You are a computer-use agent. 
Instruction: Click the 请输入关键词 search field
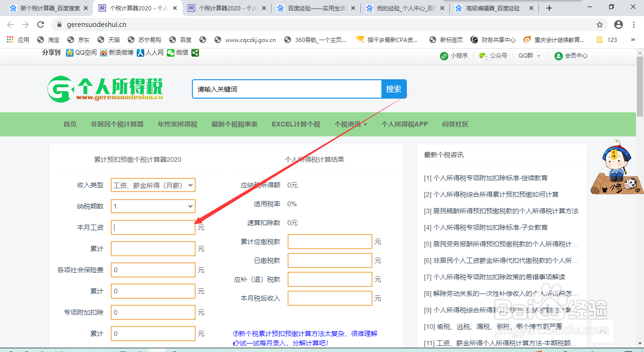pos(287,89)
